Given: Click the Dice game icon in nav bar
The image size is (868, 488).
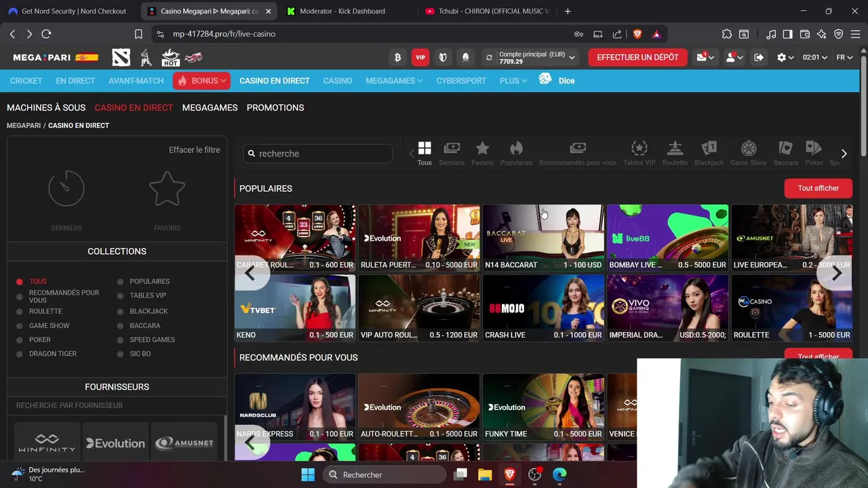Looking at the screenshot, I should click(545, 79).
